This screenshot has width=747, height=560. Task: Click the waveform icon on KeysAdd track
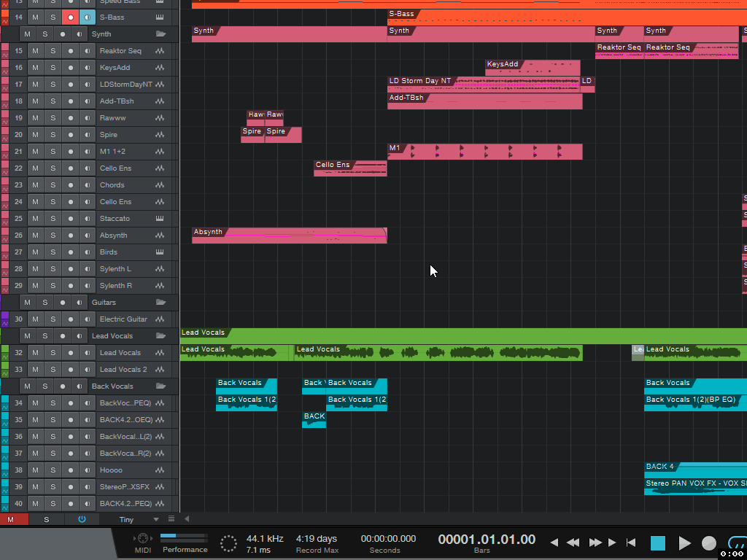tap(160, 68)
